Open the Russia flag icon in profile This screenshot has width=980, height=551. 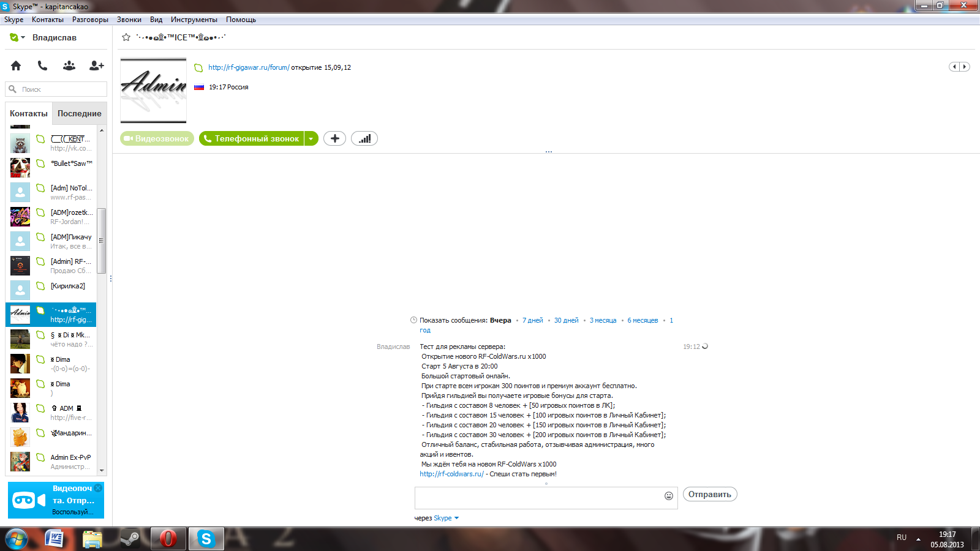tap(199, 87)
